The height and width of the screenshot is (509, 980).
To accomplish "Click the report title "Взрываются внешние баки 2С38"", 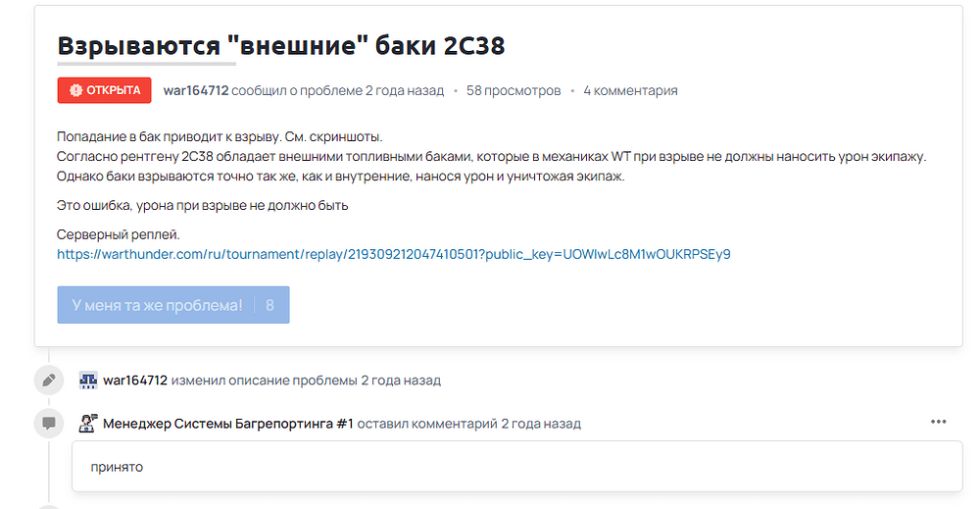I will point(281,46).
